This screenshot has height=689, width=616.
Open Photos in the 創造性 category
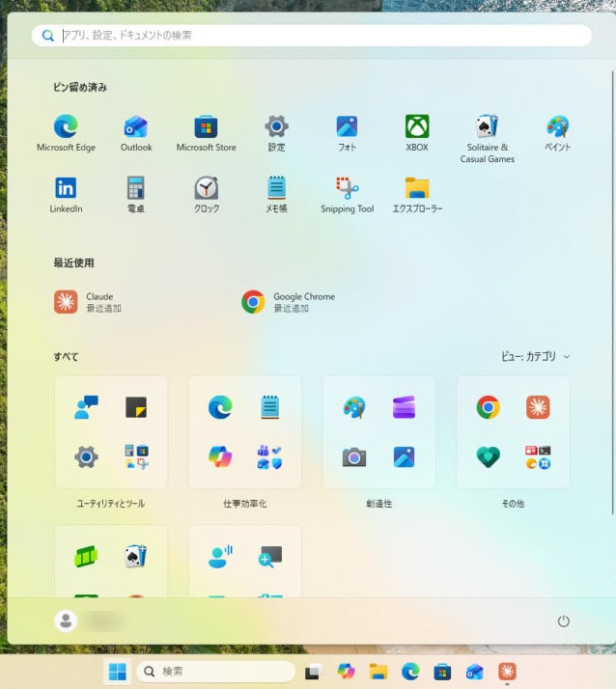click(x=405, y=457)
